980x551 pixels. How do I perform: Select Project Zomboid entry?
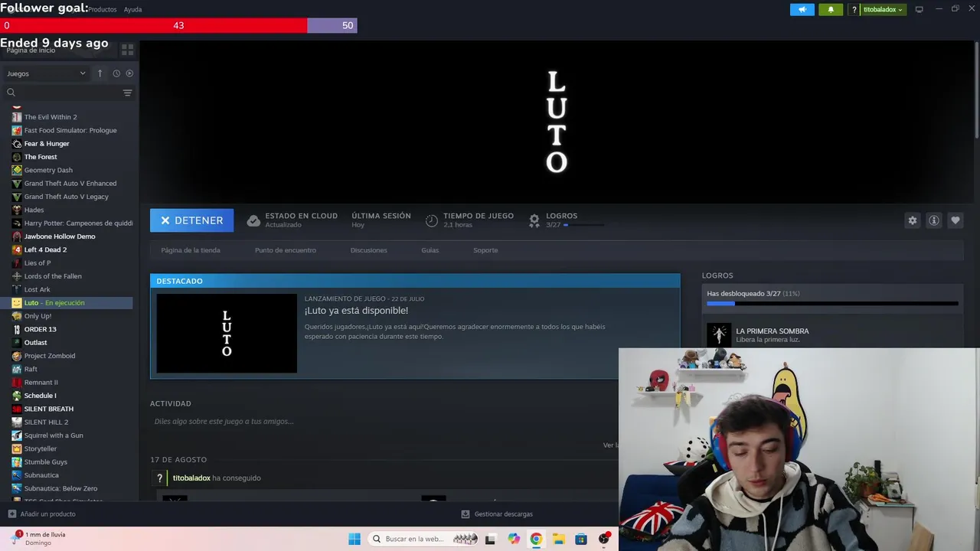pos(50,356)
